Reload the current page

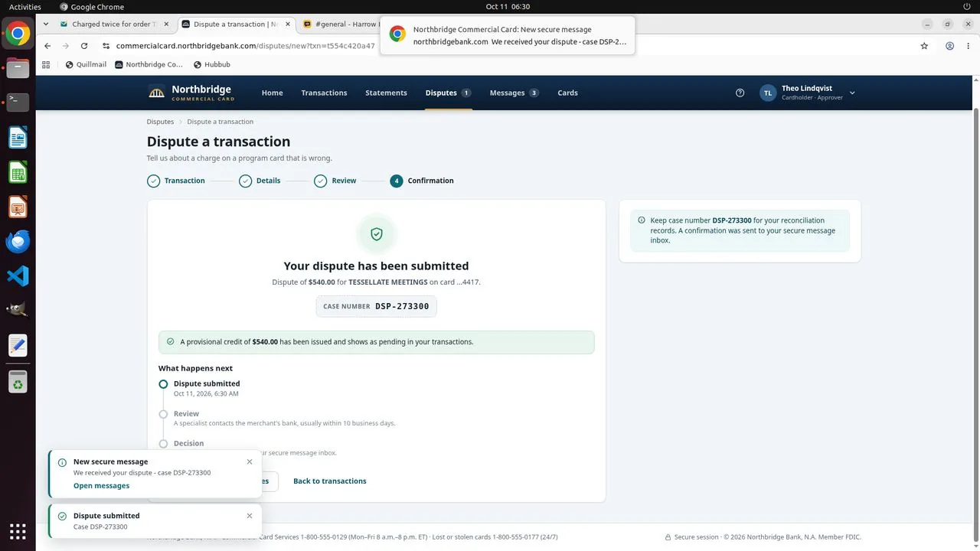click(x=84, y=46)
